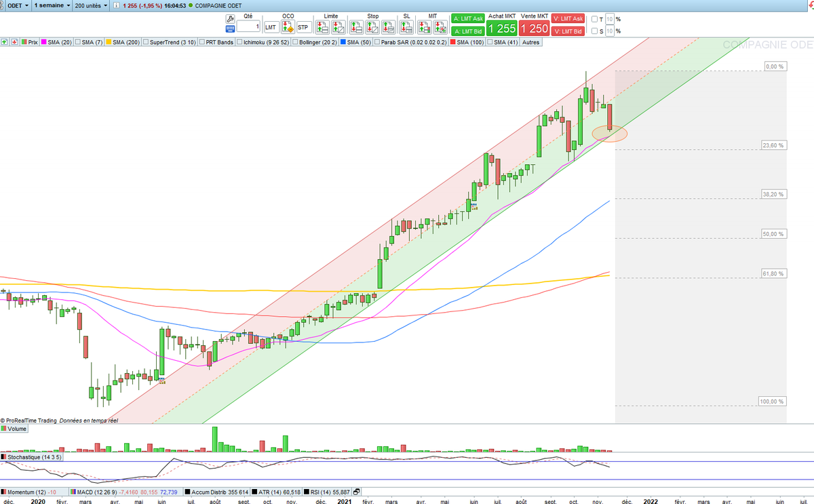
Task: Open the wrench settings icon beside Qté
Action: (x=230, y=18)
